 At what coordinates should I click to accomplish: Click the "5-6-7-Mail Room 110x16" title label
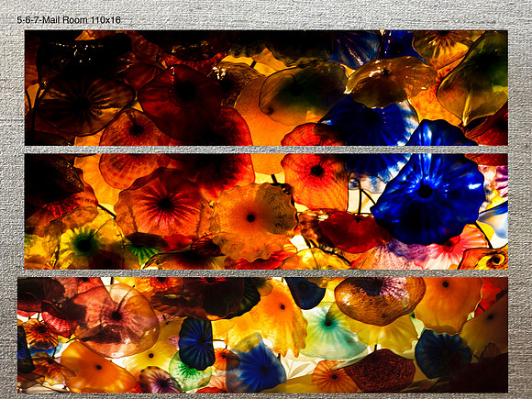pyautogui.click(x=69, y=20)
